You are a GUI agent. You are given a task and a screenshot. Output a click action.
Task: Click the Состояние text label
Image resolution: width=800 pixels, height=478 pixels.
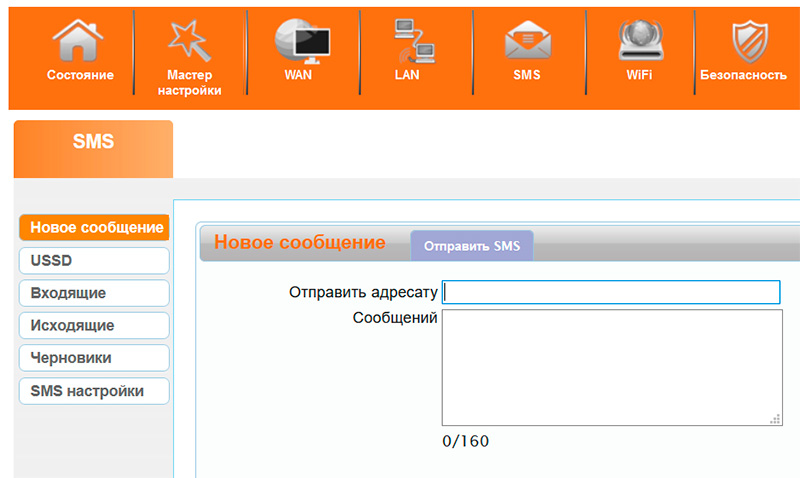click(x=80, y=75)
